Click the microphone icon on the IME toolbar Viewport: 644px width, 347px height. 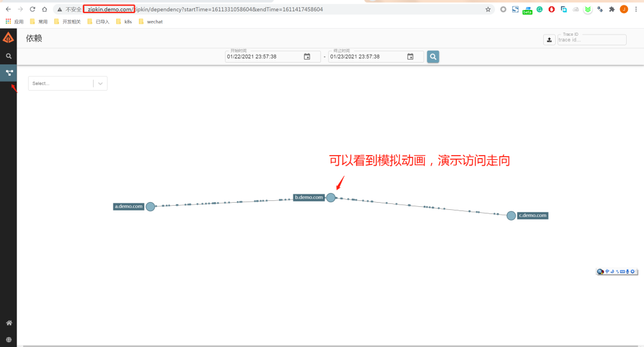[627, 271]
